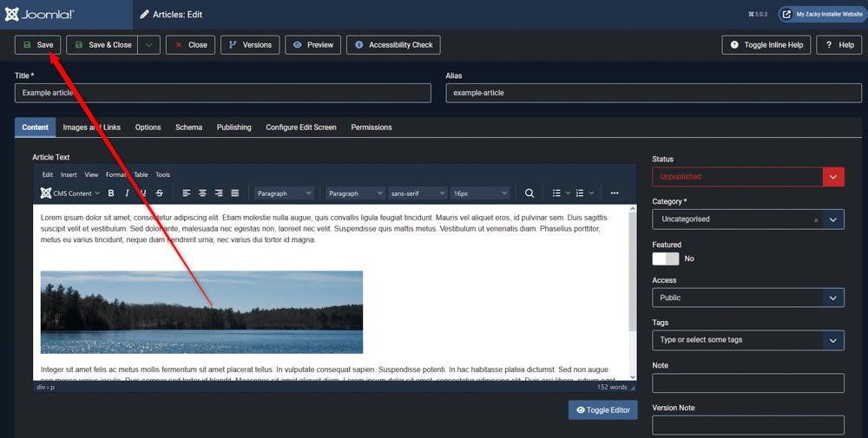Toggle bold formatting
The width and height of the screenshot is (868, 438).
pyautogui.click(x=111, y=193)
